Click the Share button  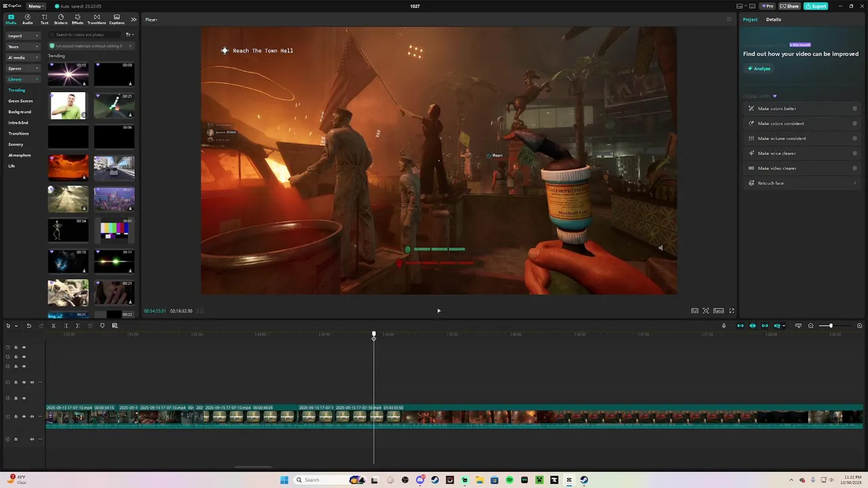(x=789, y=6)
